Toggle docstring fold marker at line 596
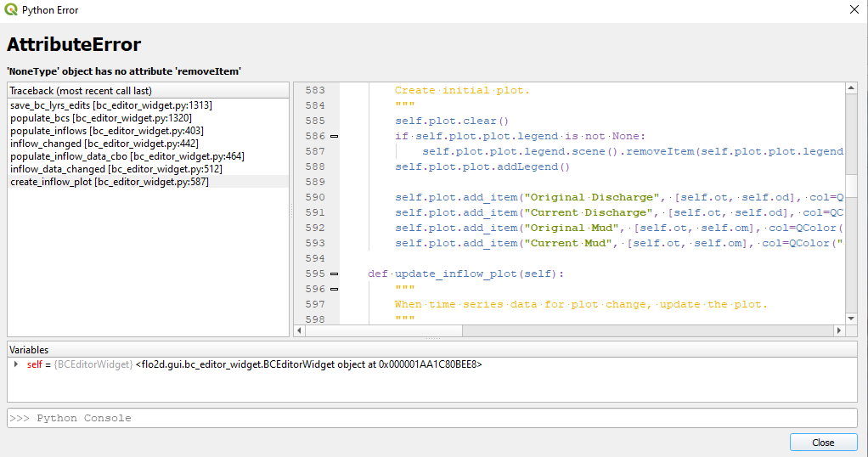Screen dimensions: 868x457 pyautogui.click(x=334, y=289)
